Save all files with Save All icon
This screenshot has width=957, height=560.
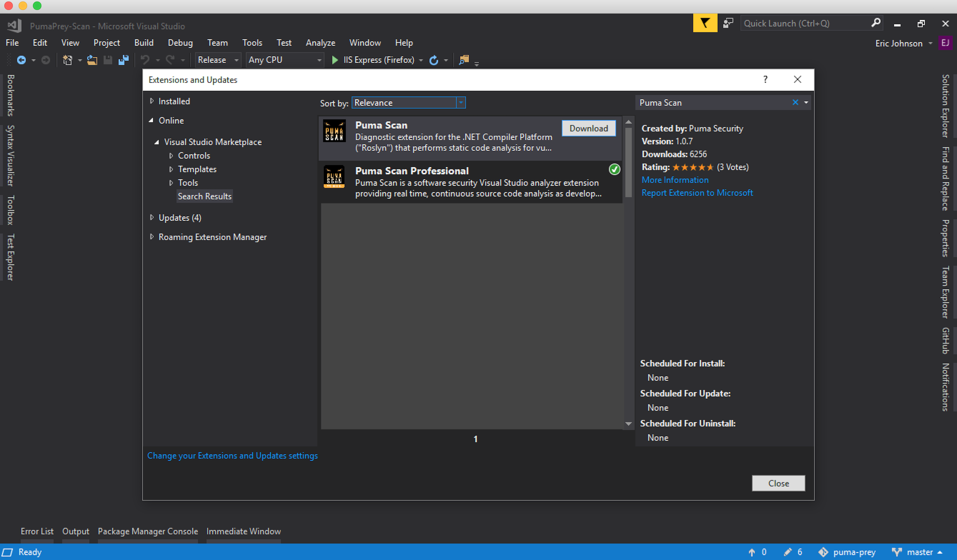[123, 60]
